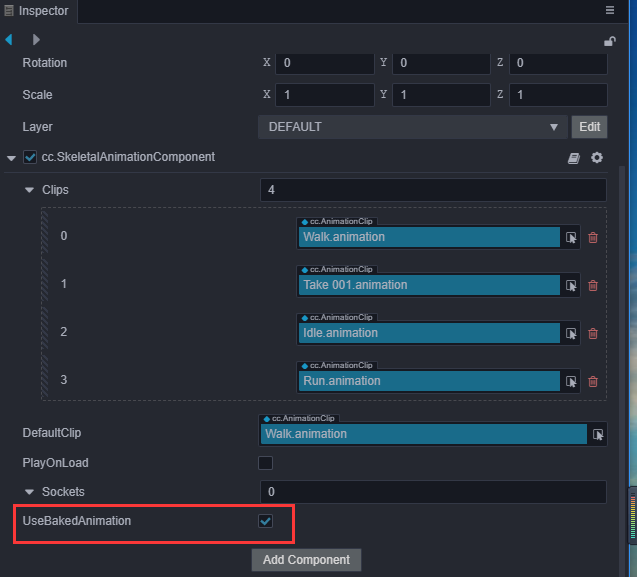Go back with the left arrow
The width and height of the screenshot is (637, 577).
[x=10, y=40]
